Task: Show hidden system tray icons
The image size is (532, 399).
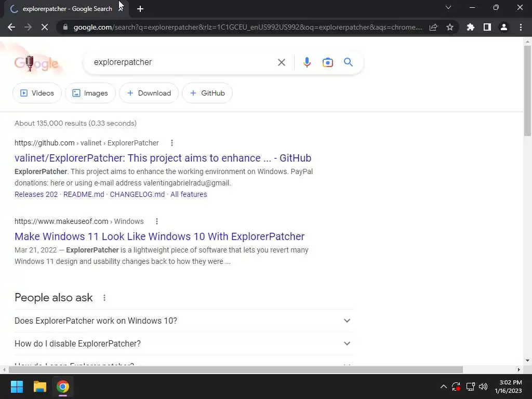Action: coord(444,387)
